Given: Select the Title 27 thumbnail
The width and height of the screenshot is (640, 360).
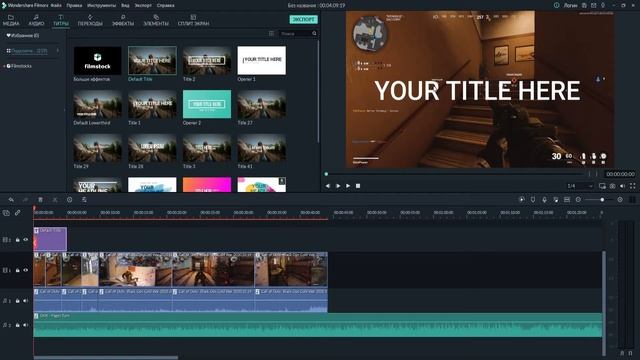Looking at the screenshot, I should tap(262, 104).
